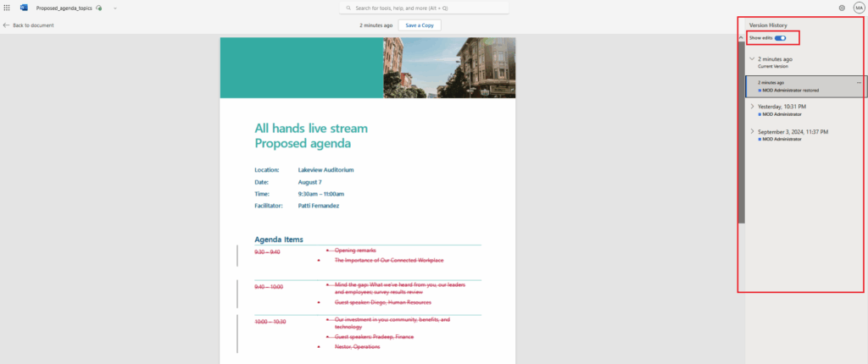
Task: Go back to document
Action: pos(28,25)
